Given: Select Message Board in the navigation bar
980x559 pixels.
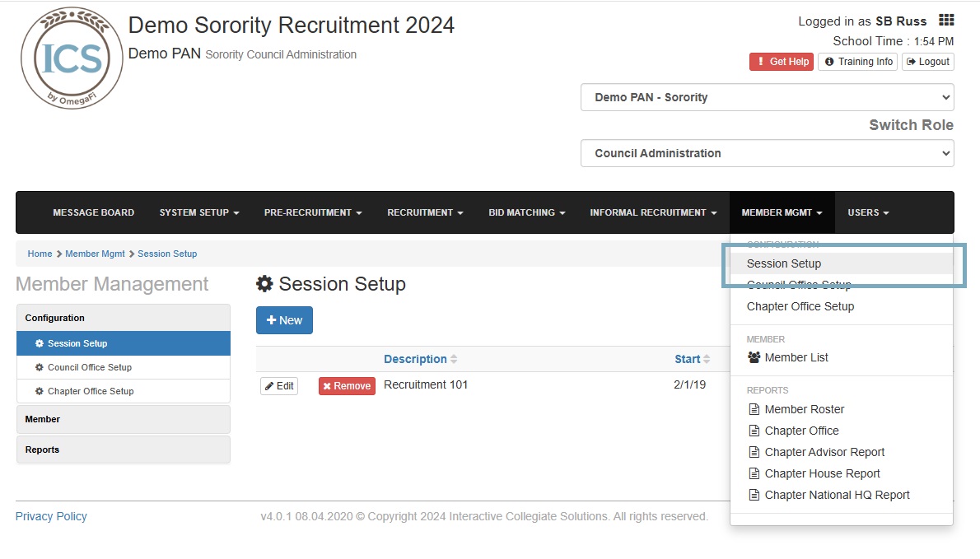Looking at the screenshot, I should click(93, 212).
